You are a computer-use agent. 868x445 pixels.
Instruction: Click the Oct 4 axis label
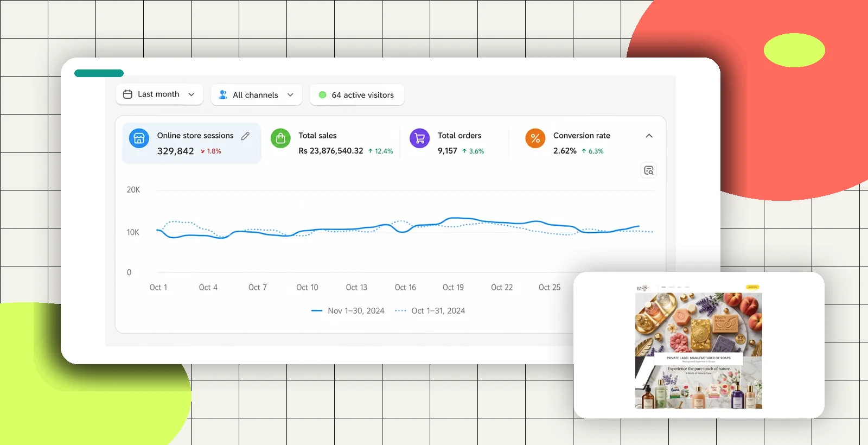(208, 288)
